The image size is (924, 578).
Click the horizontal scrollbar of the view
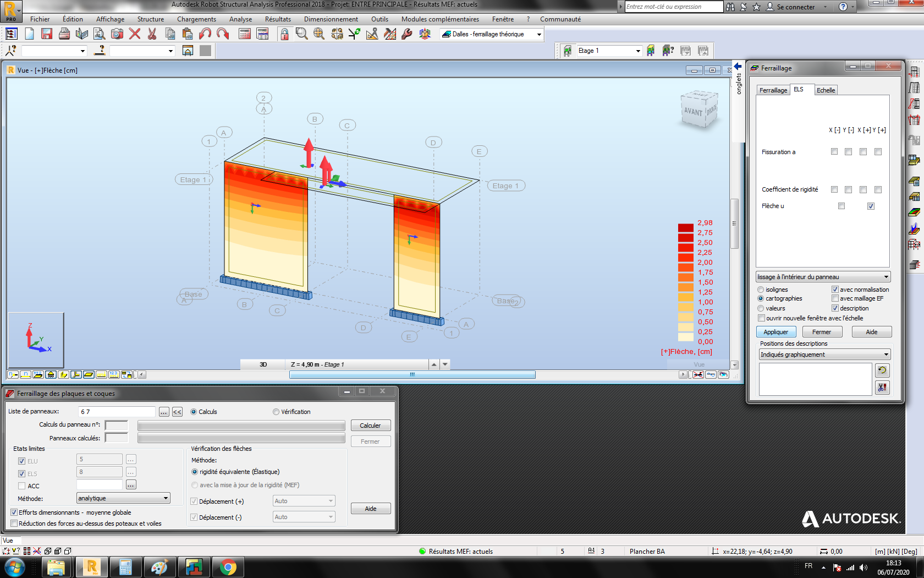point(413,375)
